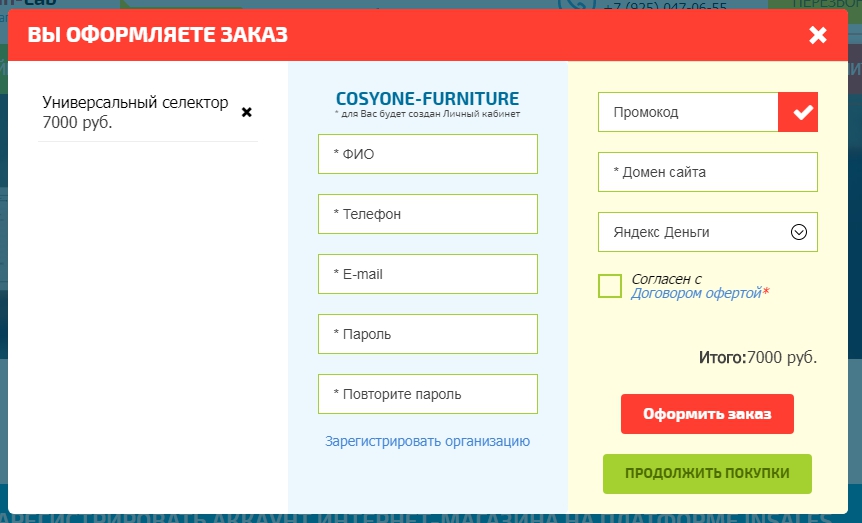This screenshot has height=523, width=862.
Task: Open the Договором офертой link
Action: pos(696,293)
